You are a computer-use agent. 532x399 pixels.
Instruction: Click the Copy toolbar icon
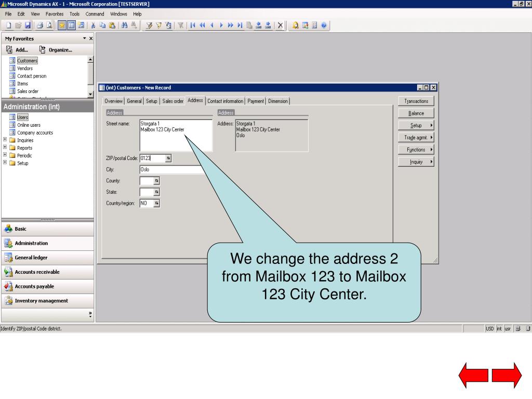(x=102, y=25)
